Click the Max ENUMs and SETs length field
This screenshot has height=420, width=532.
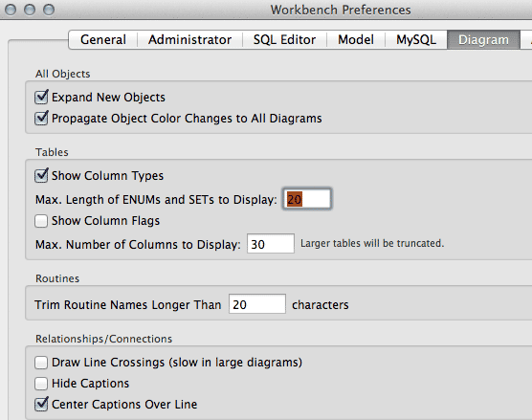pos(307,199)
